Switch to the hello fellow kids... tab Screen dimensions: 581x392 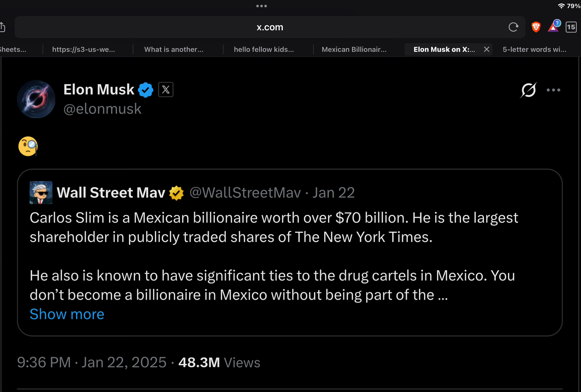point(264,49)
